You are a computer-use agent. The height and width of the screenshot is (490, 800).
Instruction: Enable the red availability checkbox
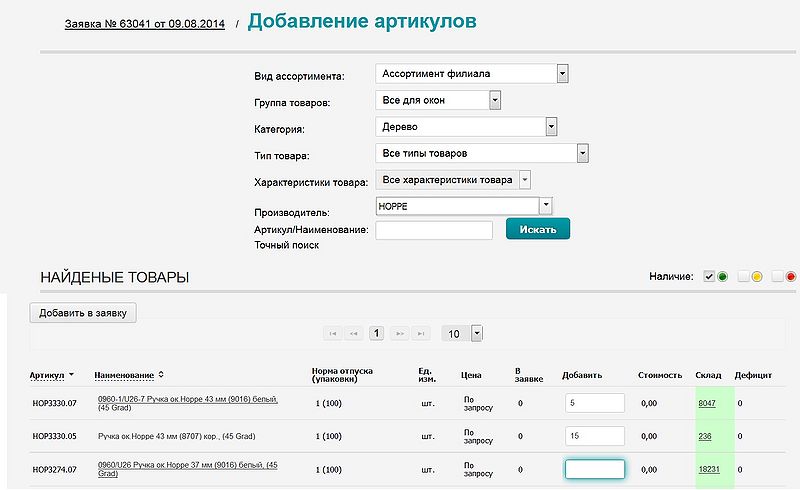[x=777, y=276]
